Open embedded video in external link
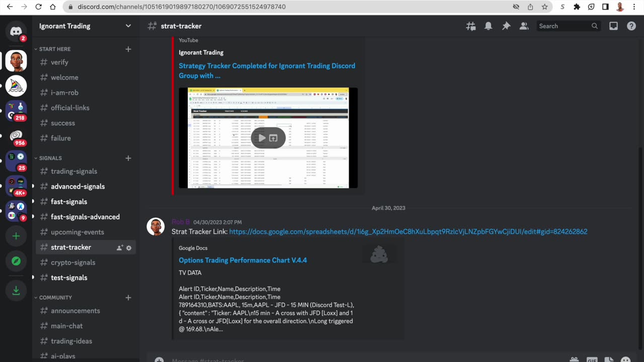This screenshot has height=362, width=644. [x=273, y=138]
